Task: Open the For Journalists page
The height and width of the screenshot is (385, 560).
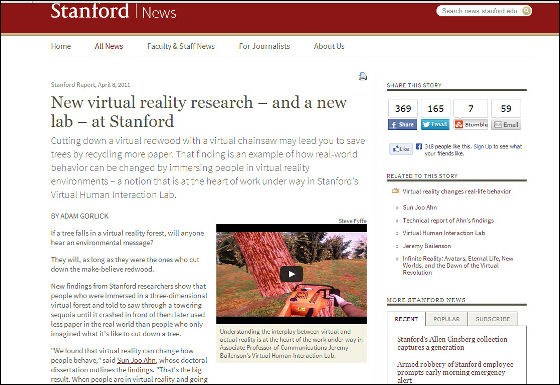Action: pos(264,46)
